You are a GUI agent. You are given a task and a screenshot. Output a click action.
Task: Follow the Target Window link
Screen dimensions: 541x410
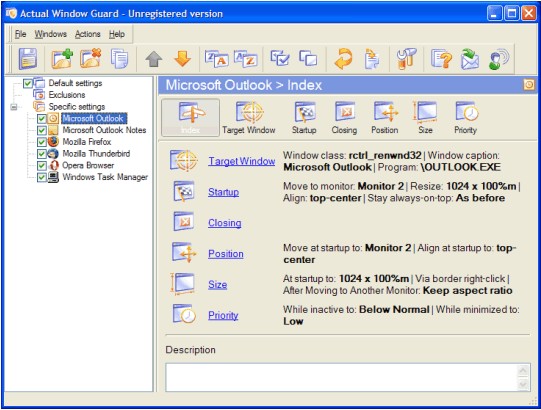point(242,161)
